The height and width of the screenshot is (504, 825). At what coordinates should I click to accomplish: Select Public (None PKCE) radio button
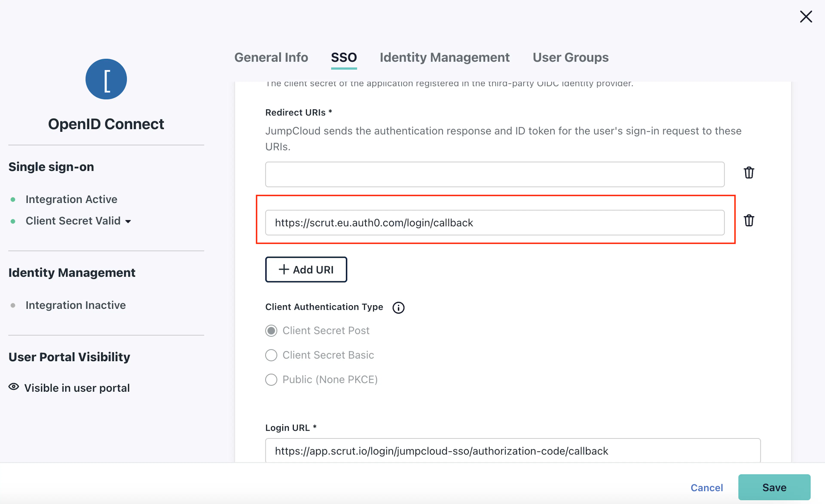click(271, 380)
